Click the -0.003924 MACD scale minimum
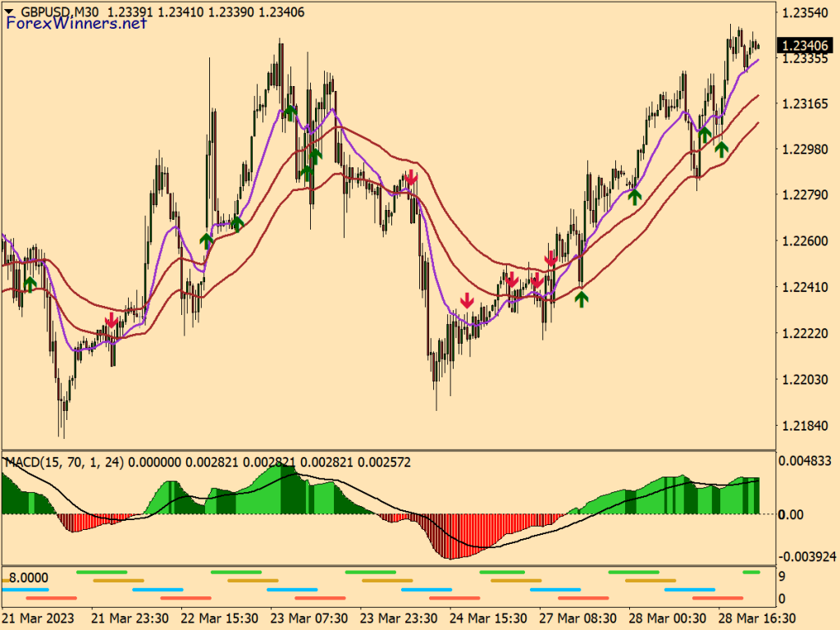The width and height of the screenshot is (840, 630). pos(807,557)
